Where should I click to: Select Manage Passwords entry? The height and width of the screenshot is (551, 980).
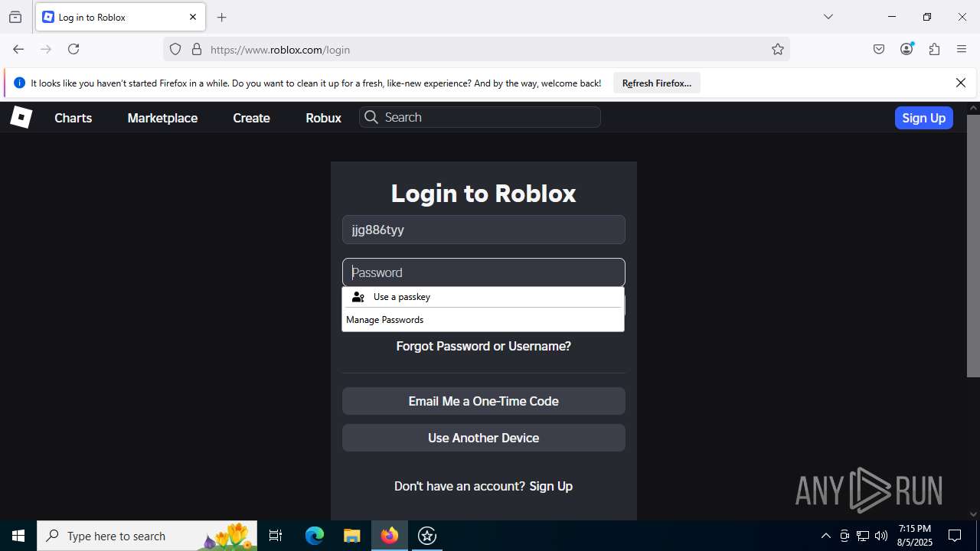(483, 320)
